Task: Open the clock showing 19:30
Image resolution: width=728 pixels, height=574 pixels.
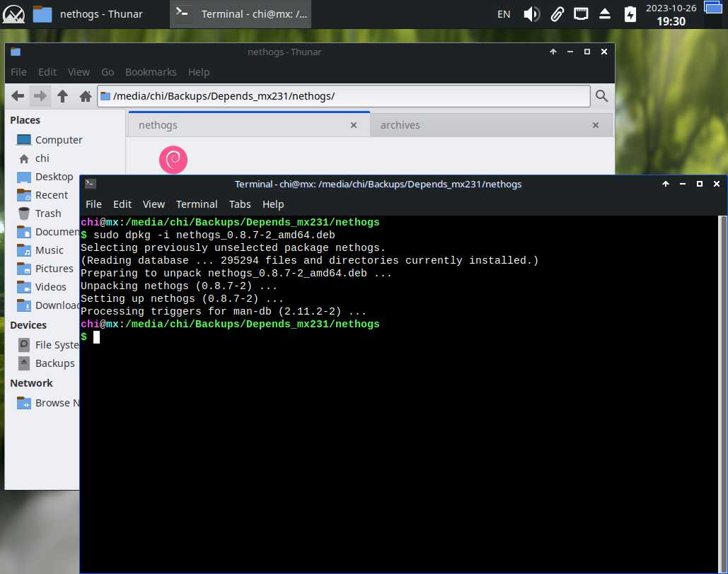Action: click(671, 14)
